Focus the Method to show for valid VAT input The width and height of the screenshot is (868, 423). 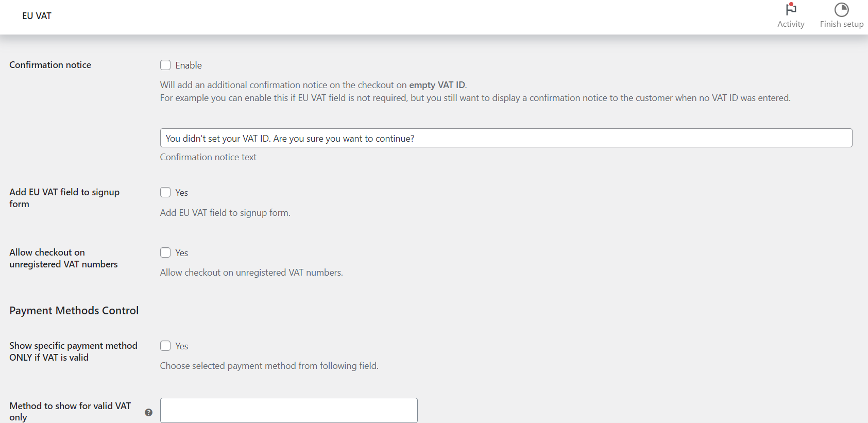click(x=289, y=410)
